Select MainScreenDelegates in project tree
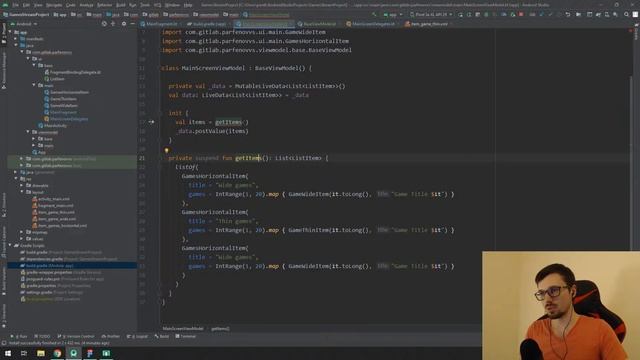Image resolution: width=640 pixels, height=360 pixels. [x=66, y=119]
